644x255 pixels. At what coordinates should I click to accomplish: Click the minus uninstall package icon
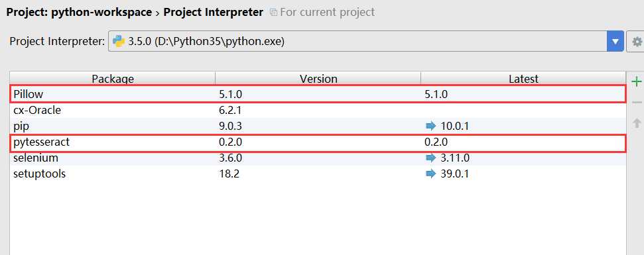tap(637, 102)
